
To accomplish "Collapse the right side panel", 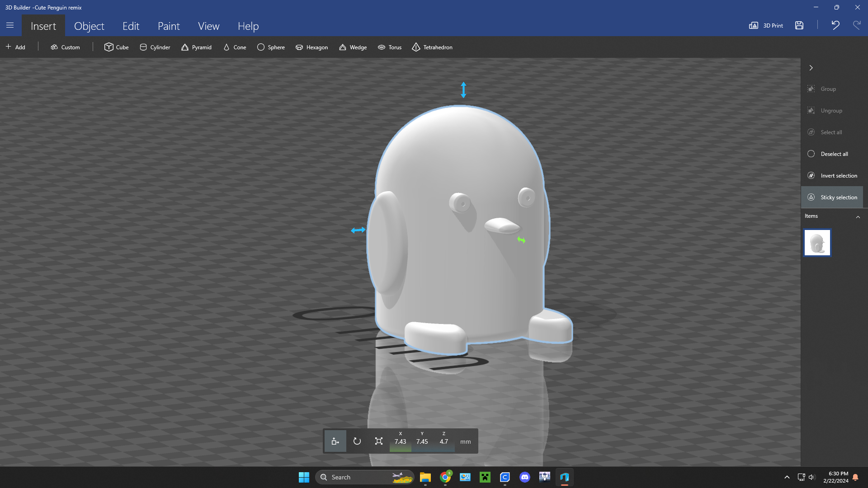I will click(x=811, y=68).
